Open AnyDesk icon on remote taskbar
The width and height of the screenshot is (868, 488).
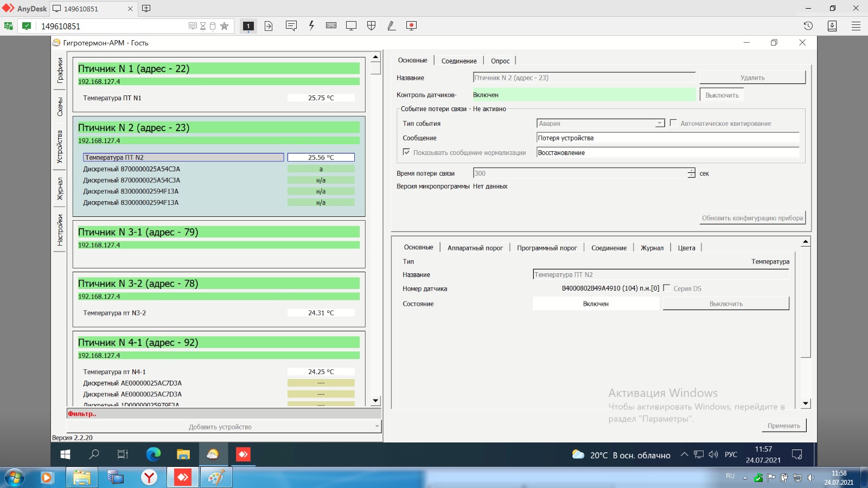(243, 454)
